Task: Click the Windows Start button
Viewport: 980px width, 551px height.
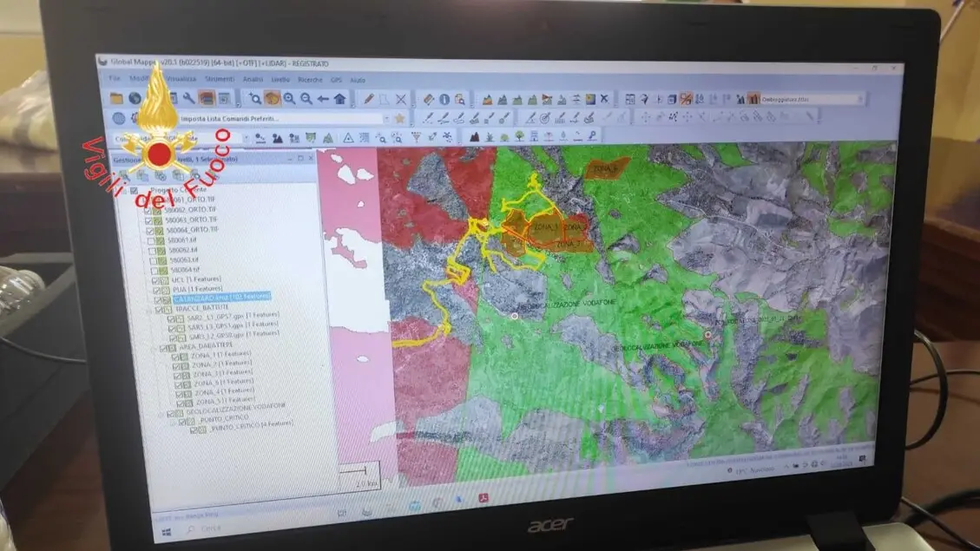Action: coord(167,529)
